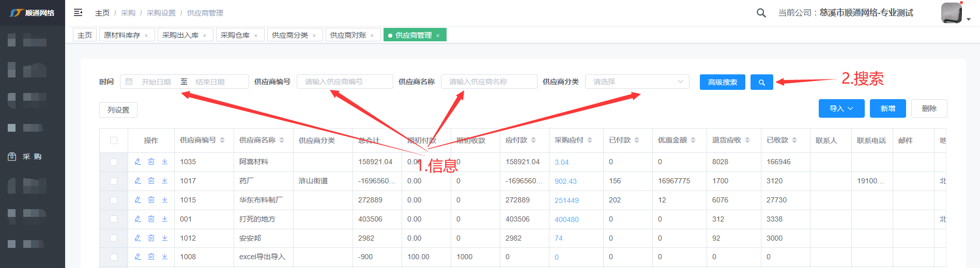Tick the checkbox for row 阿喜材料
The height and width of the screenshot is (268, 980).
click(114, 162)
